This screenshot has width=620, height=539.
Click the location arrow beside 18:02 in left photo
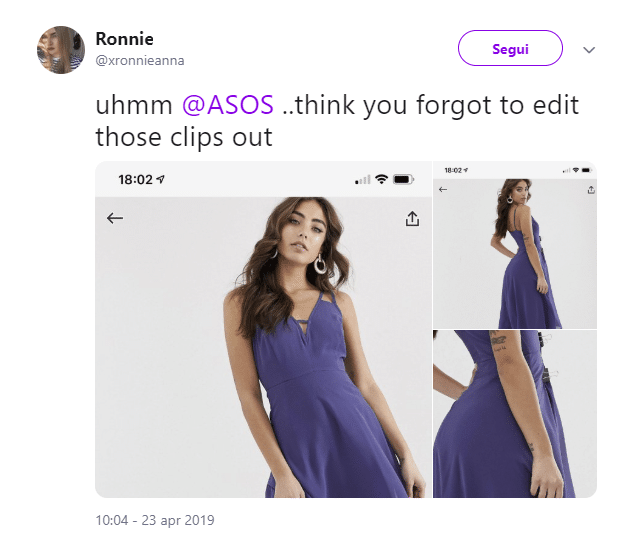coord(160,179)
